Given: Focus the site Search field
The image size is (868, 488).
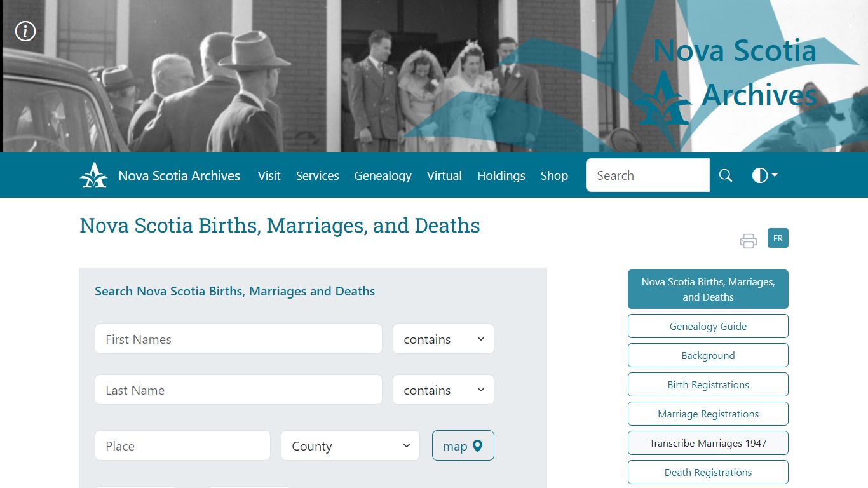Looking at the screenshot, I should [x=648, y=175].
